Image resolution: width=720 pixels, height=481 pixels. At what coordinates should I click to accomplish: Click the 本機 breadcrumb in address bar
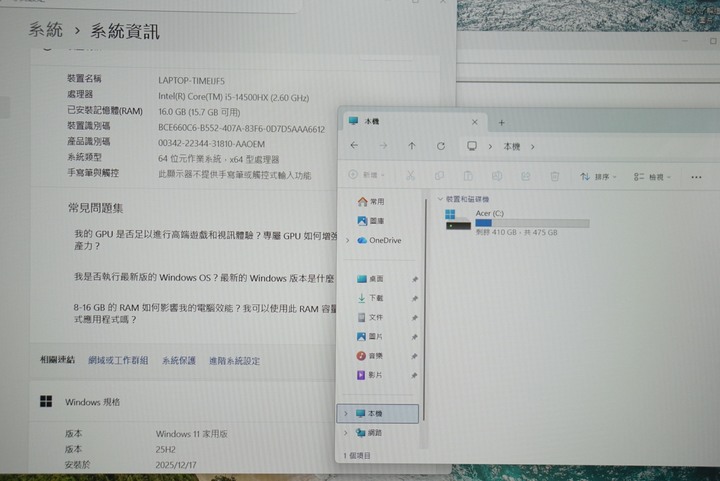click(511, 146)
